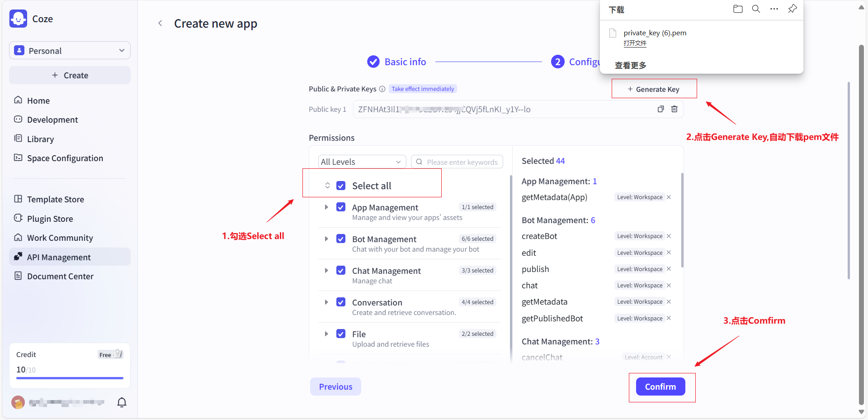Uncheck the Bot Management checkbox
Image resolution: width=868 pixels, height=420 pixels.
[341, 239]
